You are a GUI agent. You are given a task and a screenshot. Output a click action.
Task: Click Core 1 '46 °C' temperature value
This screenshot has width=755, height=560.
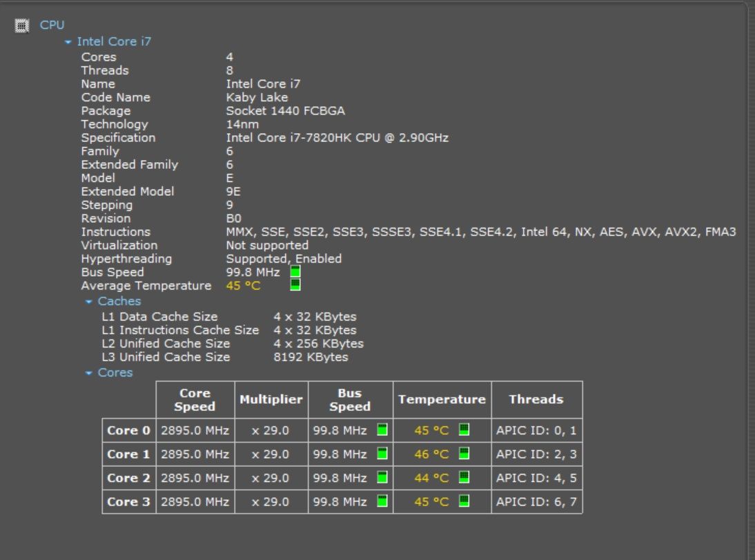[x=431, y=454]
